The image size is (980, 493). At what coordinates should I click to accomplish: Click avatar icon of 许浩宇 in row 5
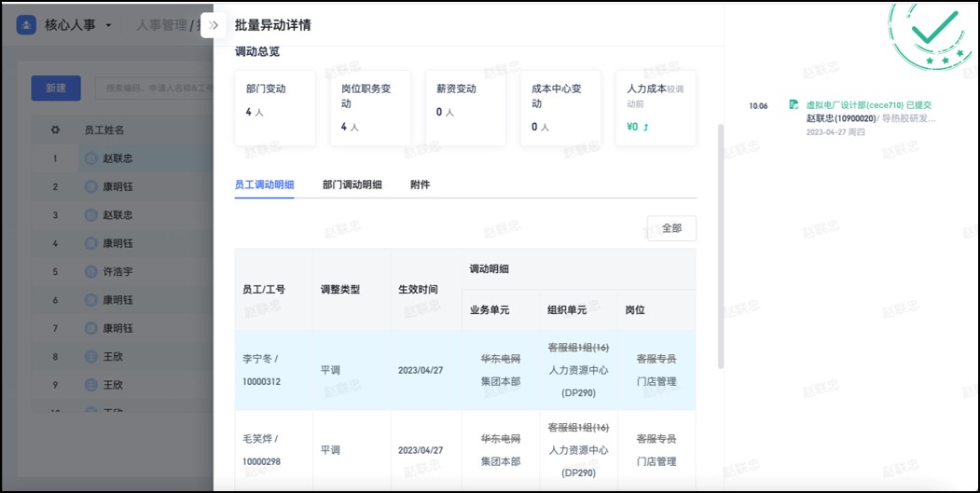coord(91,272)
